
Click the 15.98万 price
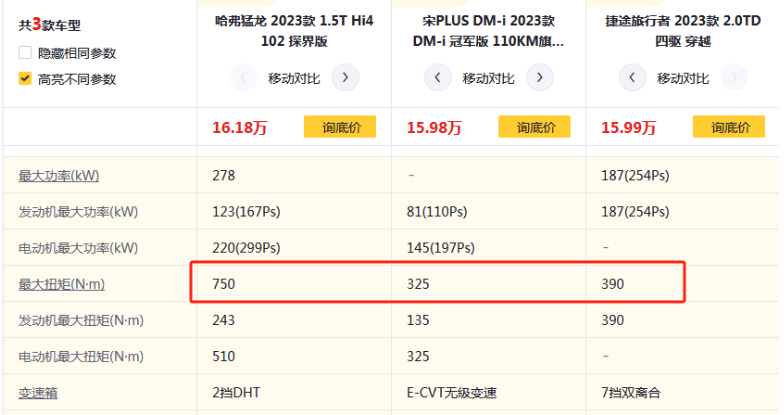pyautogui.click(x=434, y=128)
